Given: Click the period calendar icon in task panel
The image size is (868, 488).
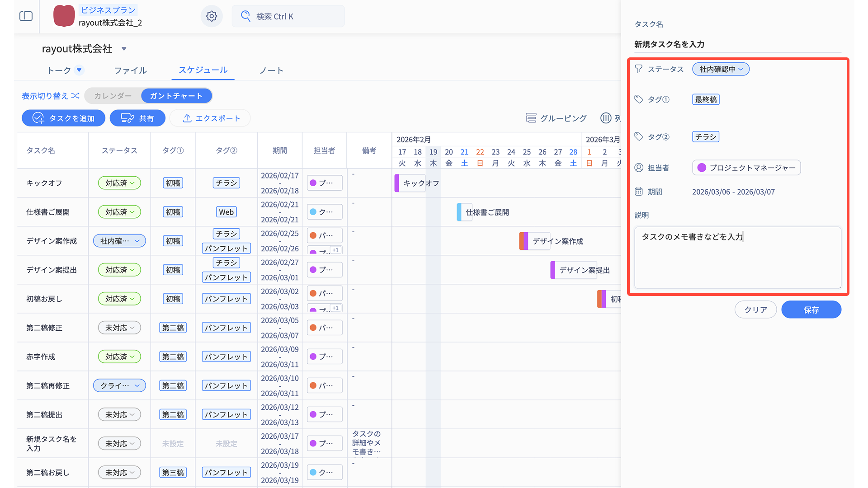Looking at the screenshot, I should pos(638,192).
